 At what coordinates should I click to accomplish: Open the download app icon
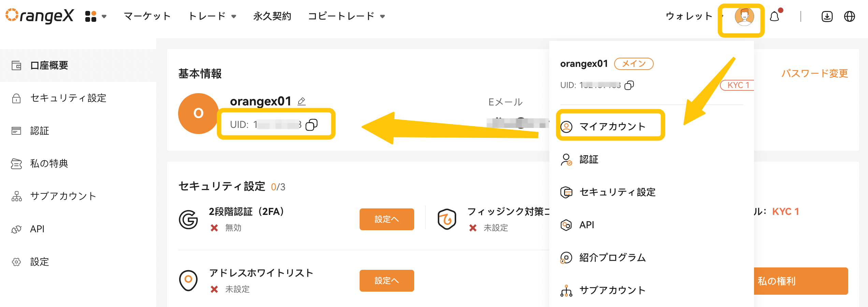click(x=827, y=16)
